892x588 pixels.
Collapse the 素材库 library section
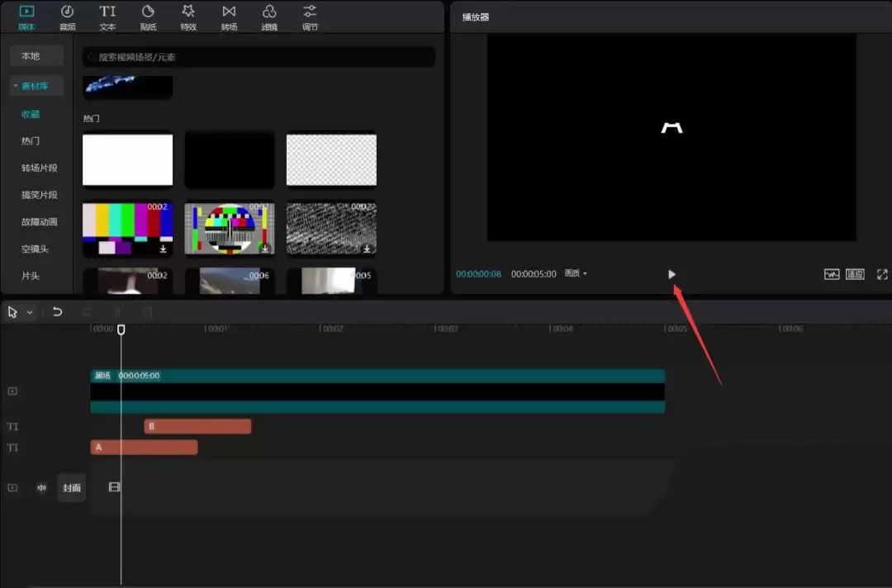36,85
